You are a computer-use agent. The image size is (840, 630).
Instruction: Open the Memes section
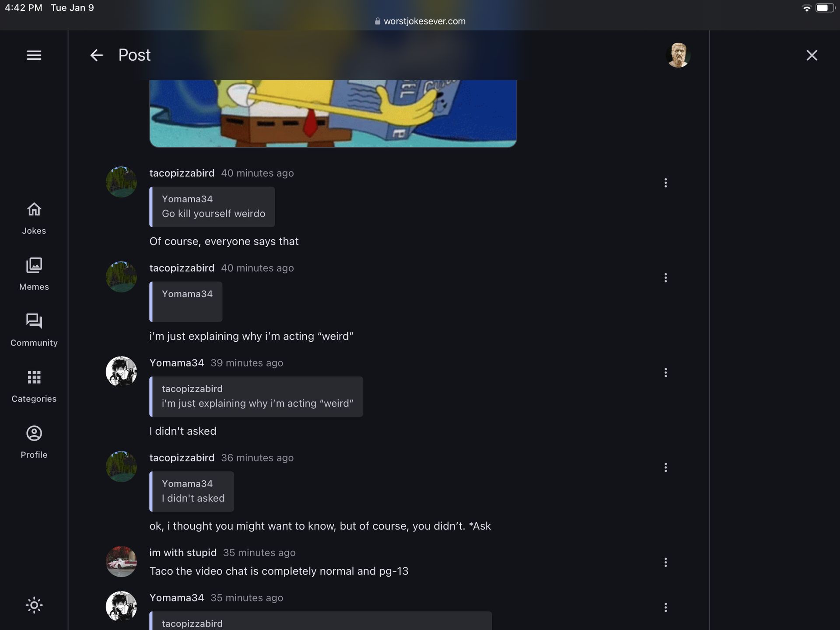coord(34,274)
